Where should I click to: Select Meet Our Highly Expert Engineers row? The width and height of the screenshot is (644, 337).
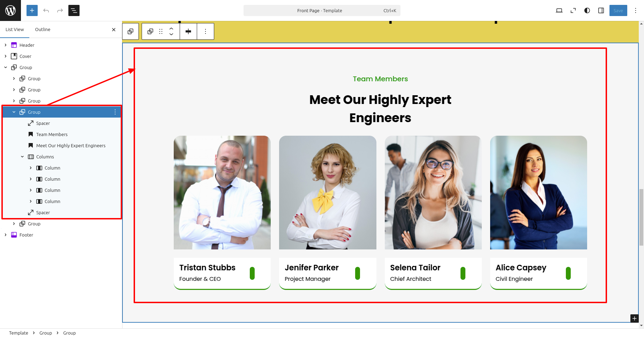point(71,145)
